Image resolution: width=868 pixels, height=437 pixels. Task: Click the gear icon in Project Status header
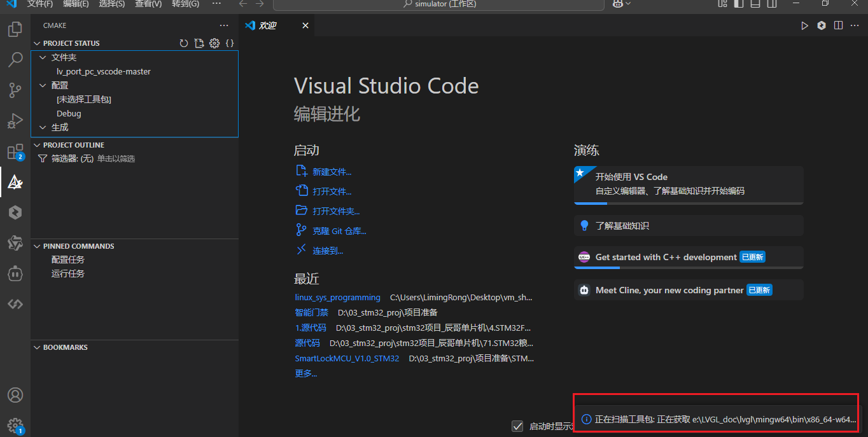[x=214, y=43]
